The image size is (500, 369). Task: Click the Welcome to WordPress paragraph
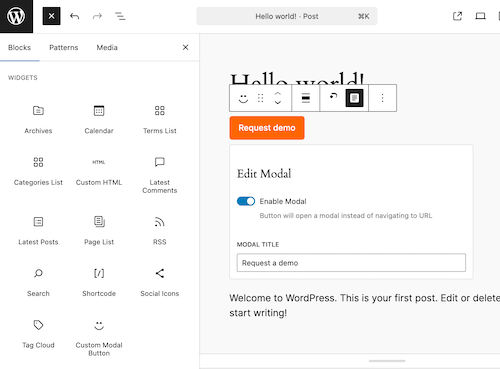coord(364,305)
